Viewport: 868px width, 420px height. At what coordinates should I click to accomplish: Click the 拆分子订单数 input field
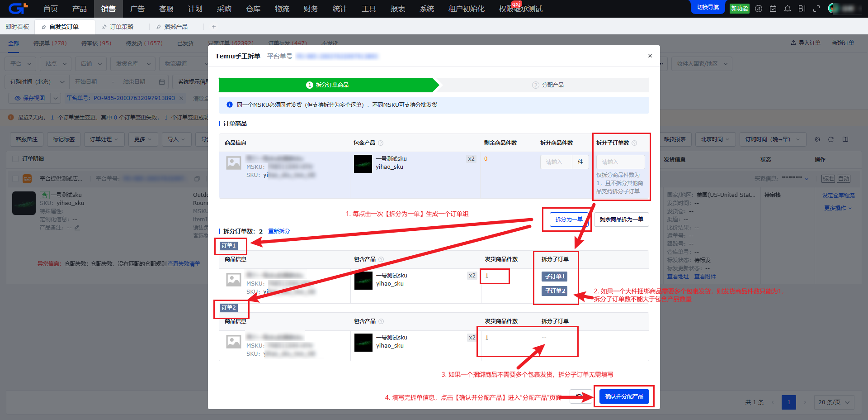tap(621, 162)
